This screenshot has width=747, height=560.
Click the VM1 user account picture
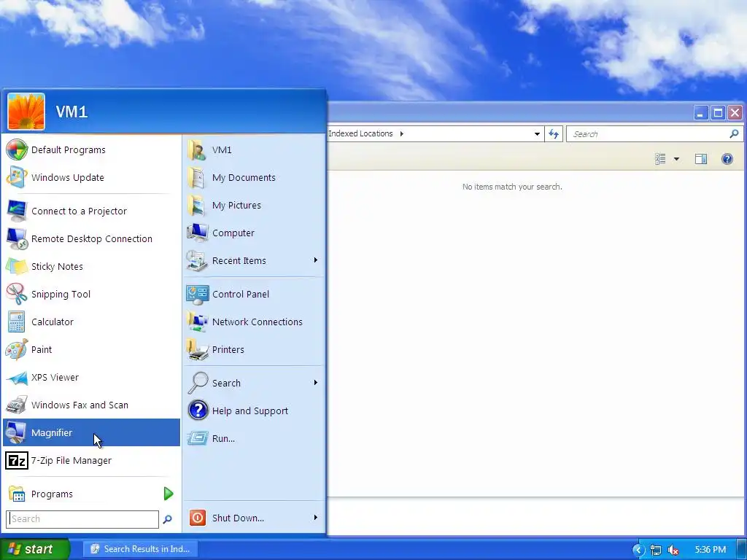(26, 112)
